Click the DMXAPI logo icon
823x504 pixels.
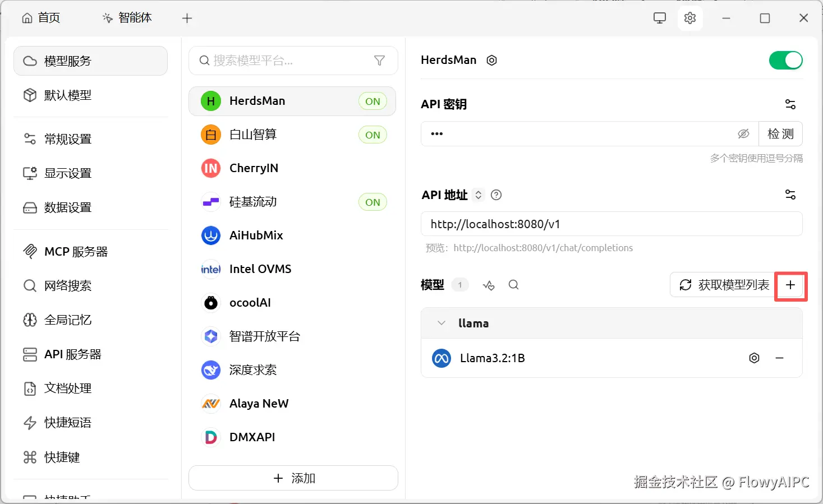click(x=211, y=437)
